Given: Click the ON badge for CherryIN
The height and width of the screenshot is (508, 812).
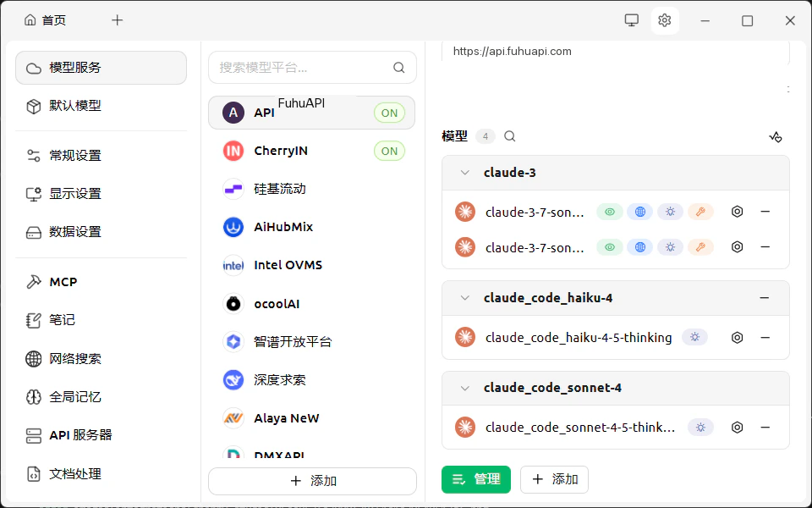Looking at the screenshot, I should [x=389, y=151].
